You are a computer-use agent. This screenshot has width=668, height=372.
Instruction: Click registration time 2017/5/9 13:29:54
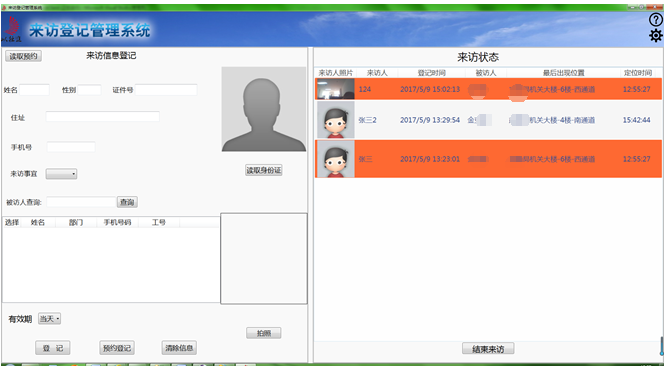pyautogui.click(x=430, y=120)
